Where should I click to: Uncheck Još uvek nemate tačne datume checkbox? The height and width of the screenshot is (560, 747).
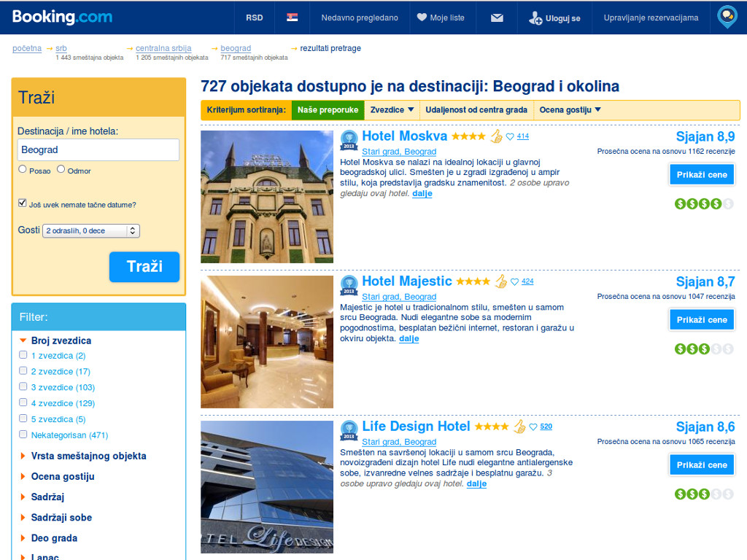[x=23, y=203]
